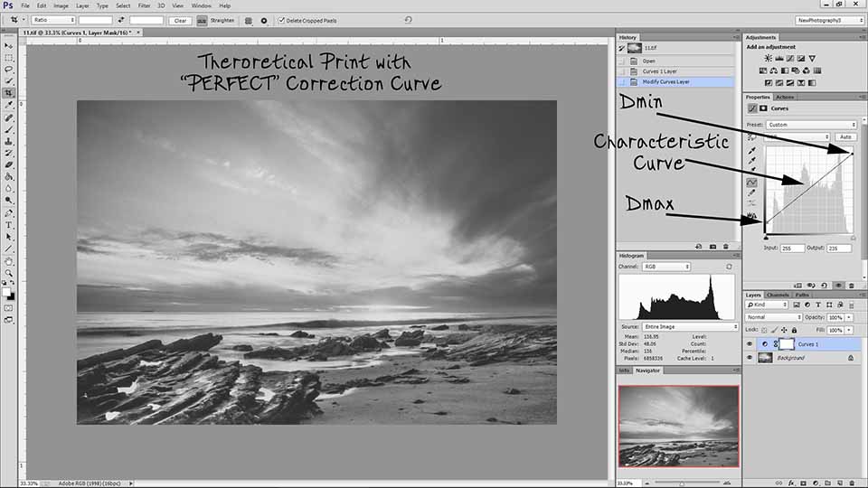Click the histogram refresh icon
868x488 pixels.
coord(729,267)
